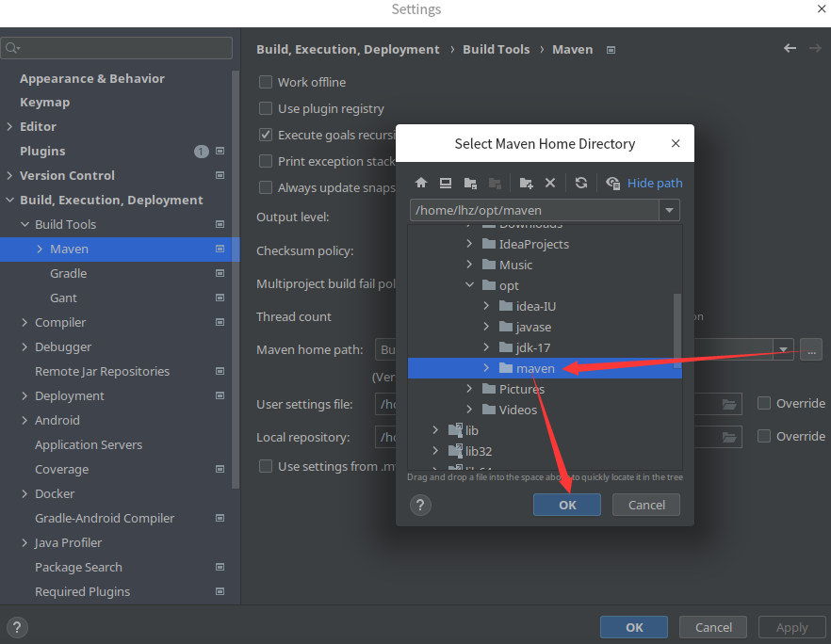Enable the Work offline checkbox
The image size is (831, 644).
[266, 82]
